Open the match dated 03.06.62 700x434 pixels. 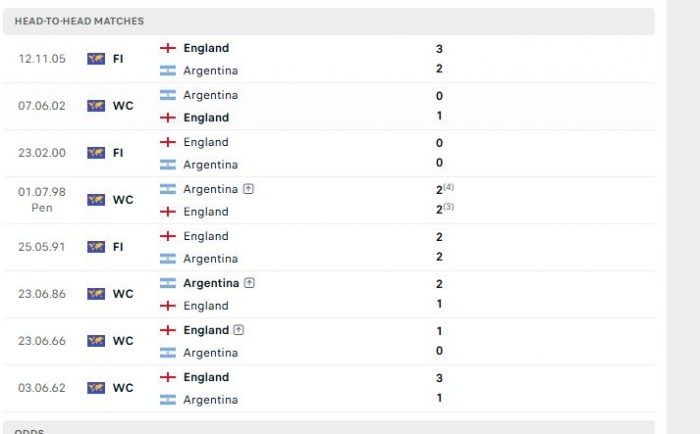[x=329, y=388]
